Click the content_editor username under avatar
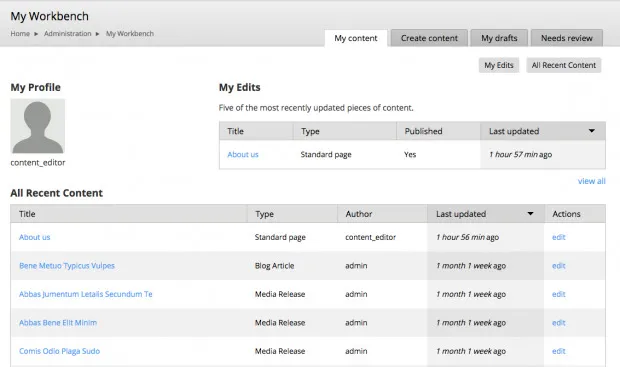The height and width of the screenshot is (367, 620). pyautogui.click(x=38, y=163)
